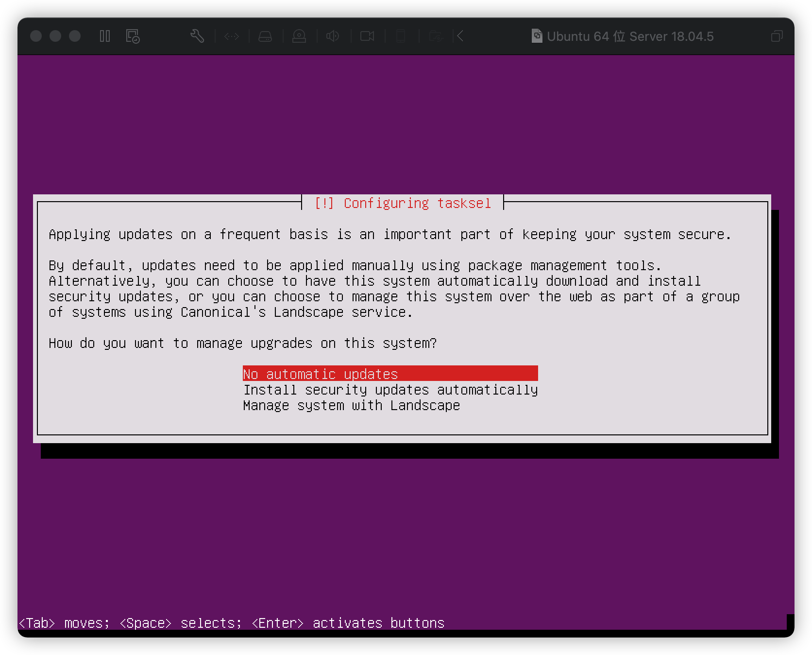This screenshot has height=655, width=812.
Task: Collapse the device toolbar chevron
Action: (x=460, y=36)
